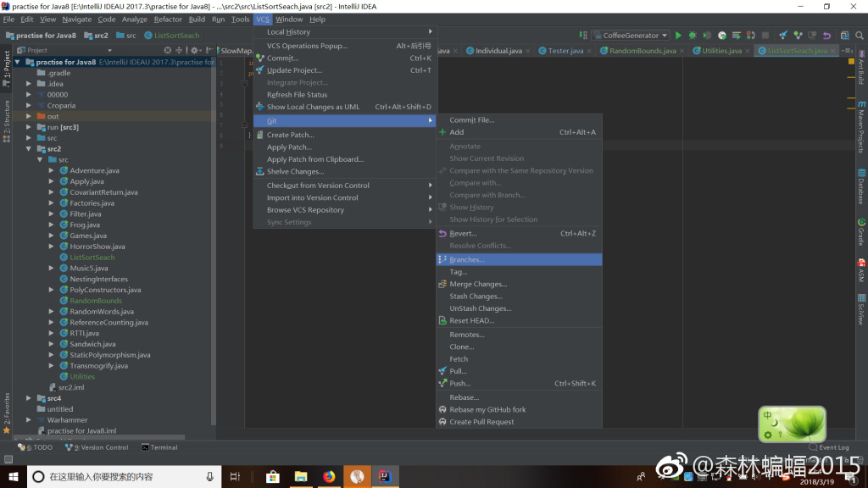Open the File menu

pyautogui.click(x=8, y=19)
